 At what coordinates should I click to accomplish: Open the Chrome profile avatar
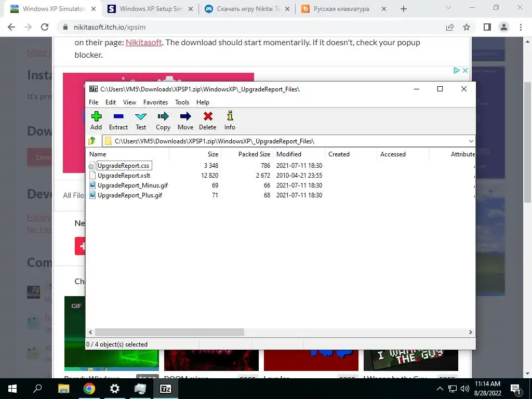pyautogui.click(x=504, y=27)
